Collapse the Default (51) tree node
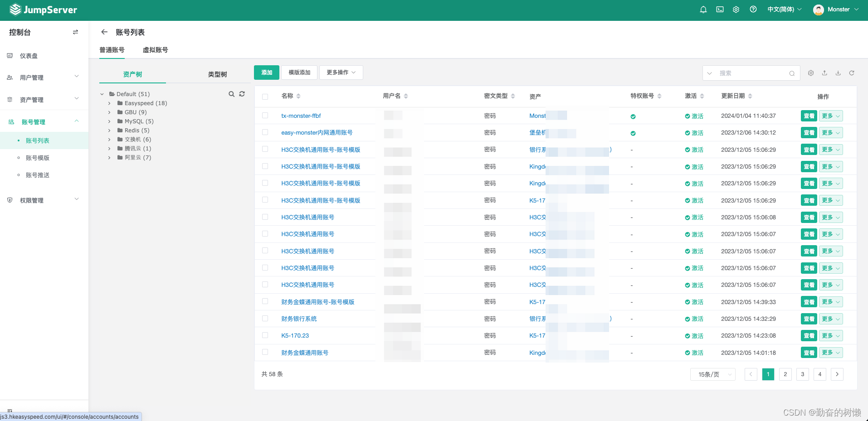Screen dimensions: 868x421 click(x=102, y=94)
